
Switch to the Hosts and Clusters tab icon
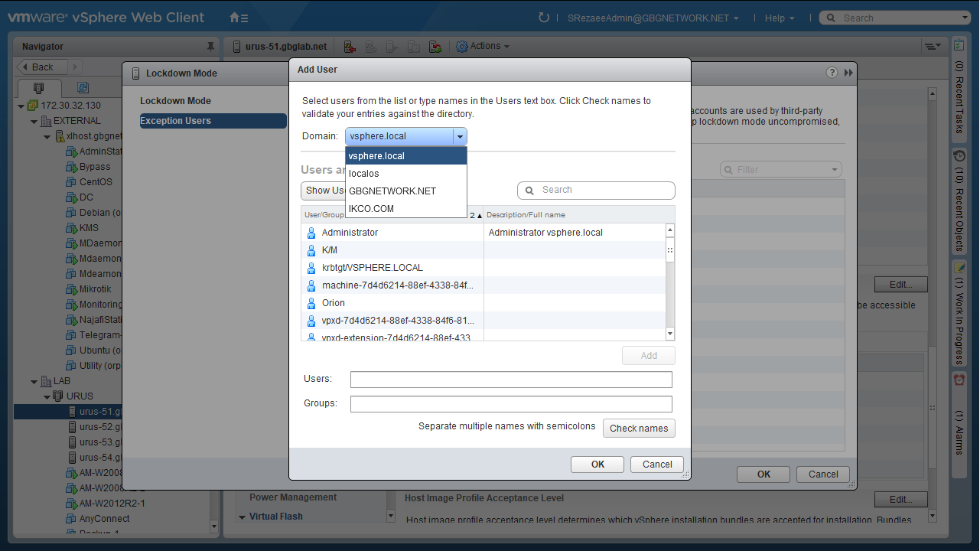coord(39,87)
